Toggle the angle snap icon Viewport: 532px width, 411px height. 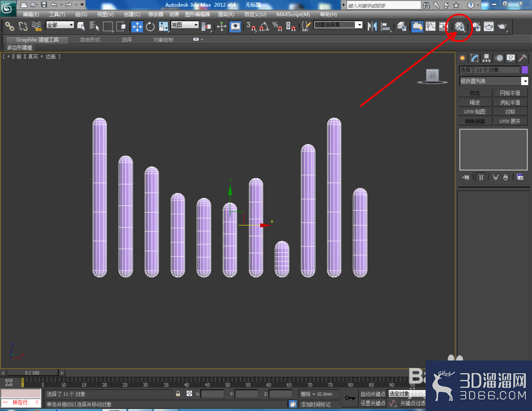click(264, 27)
